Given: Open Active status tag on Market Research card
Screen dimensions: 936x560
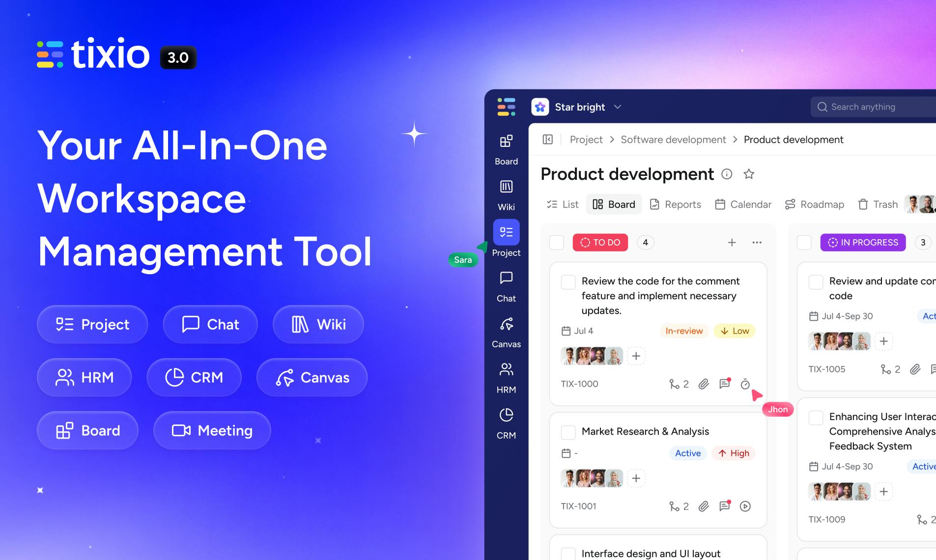Looking at the screenshot, I should point(688,453).
